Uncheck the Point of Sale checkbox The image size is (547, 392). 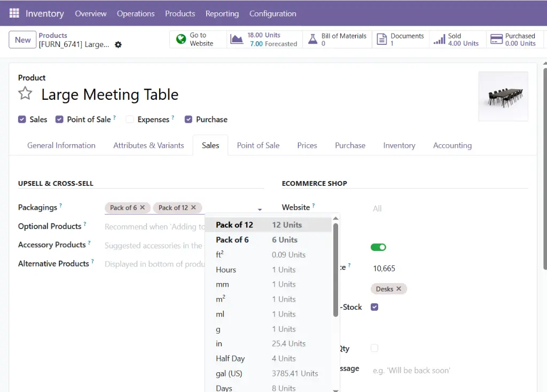(59, 119)
